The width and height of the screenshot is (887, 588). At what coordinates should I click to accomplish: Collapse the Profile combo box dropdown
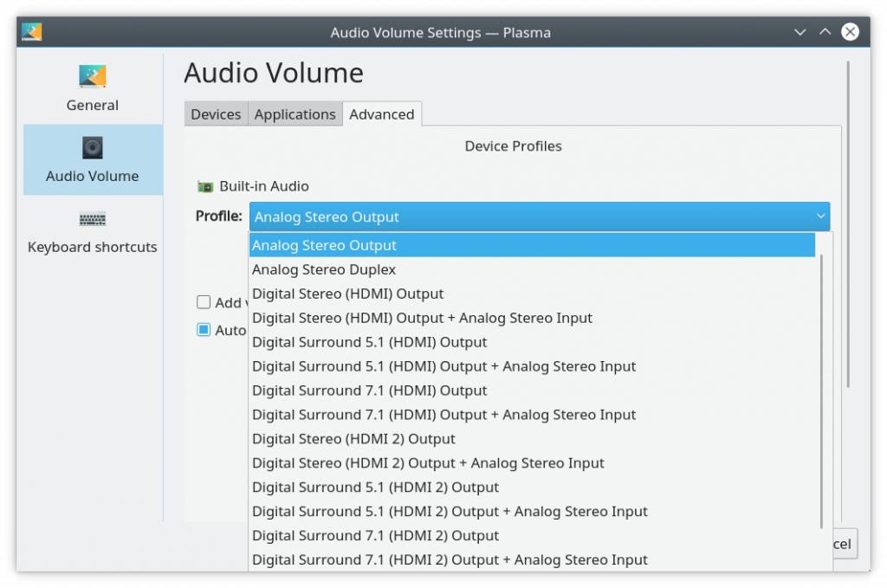pos(820,216)
